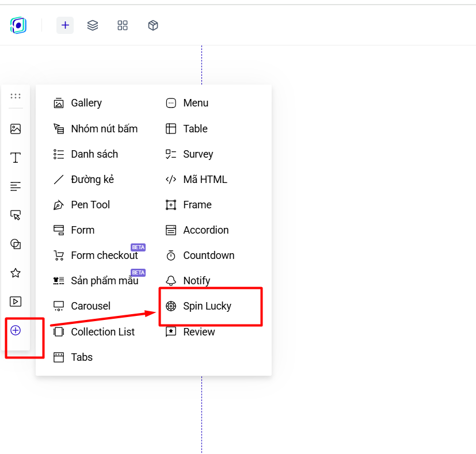Select the paragraph lines tool
Image resolution: width=476 pixels, height=454 pixels.
click(x=16, y=186)
